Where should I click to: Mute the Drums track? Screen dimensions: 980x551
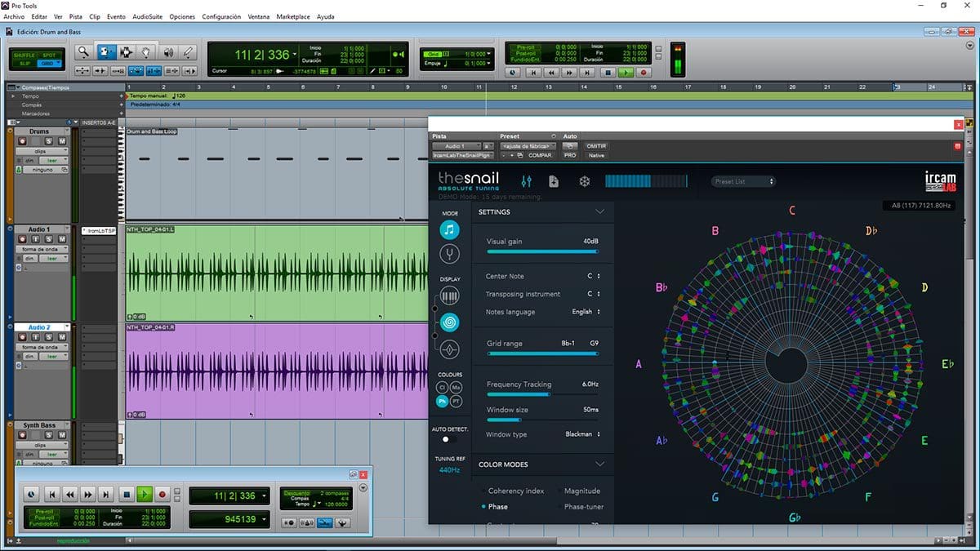click(61, 141)
